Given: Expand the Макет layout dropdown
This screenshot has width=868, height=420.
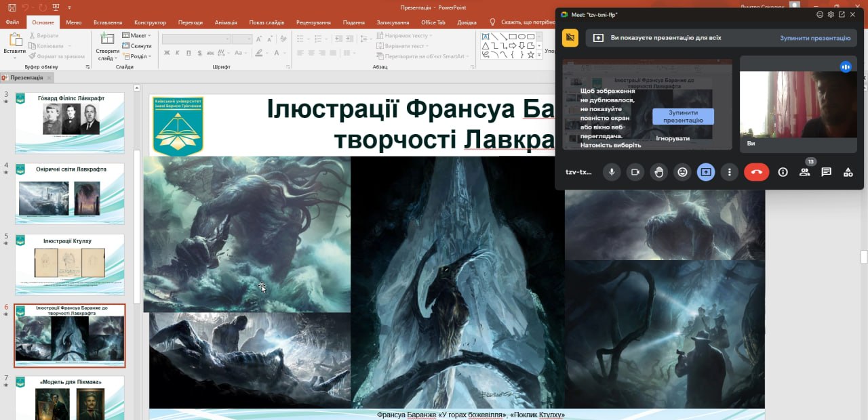Looking at the screenshot, I should tap(138, 35).
